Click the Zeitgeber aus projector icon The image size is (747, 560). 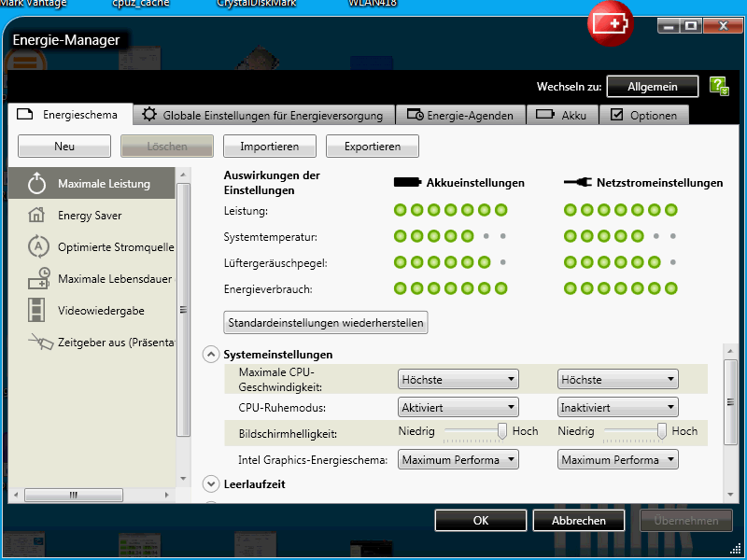pyautogui.click(x=40, y=342)
